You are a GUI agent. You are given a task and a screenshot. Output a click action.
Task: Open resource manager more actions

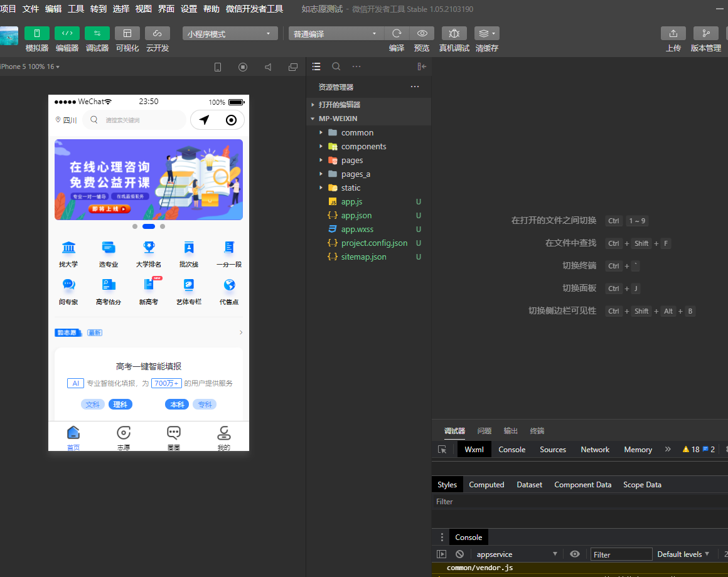[415, 87]
